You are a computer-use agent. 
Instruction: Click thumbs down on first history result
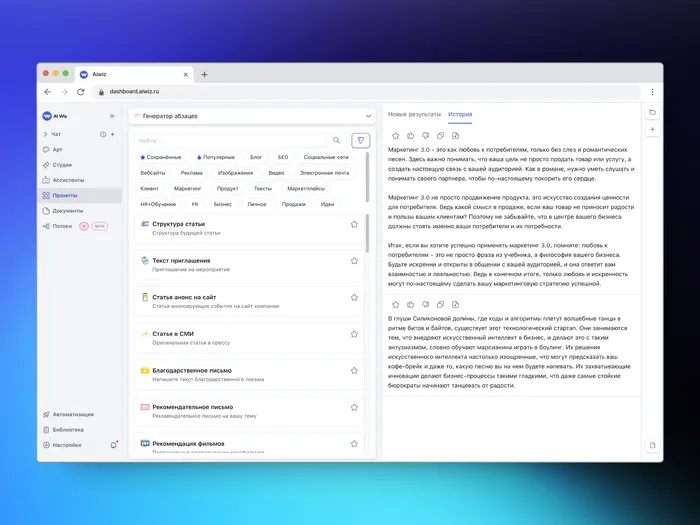[x=425, y=135]
